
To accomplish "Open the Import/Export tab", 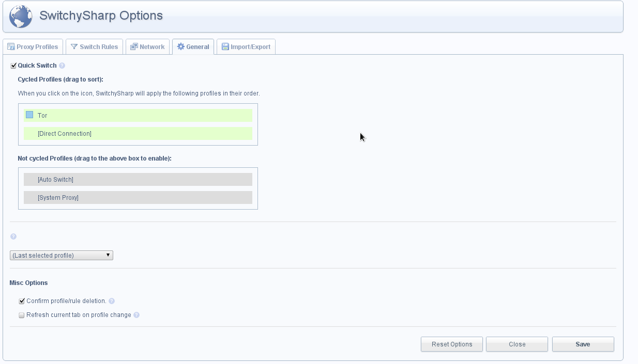I will click(x=246, y=46).
